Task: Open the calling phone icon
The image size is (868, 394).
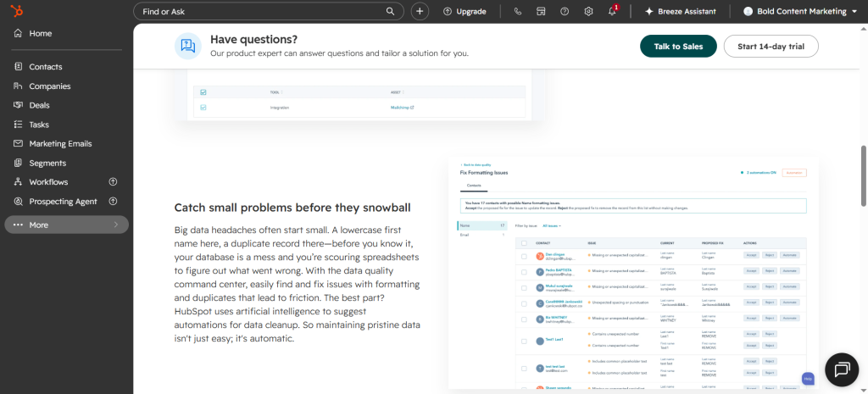Action: pyautogui.click(x=518, y=11)
